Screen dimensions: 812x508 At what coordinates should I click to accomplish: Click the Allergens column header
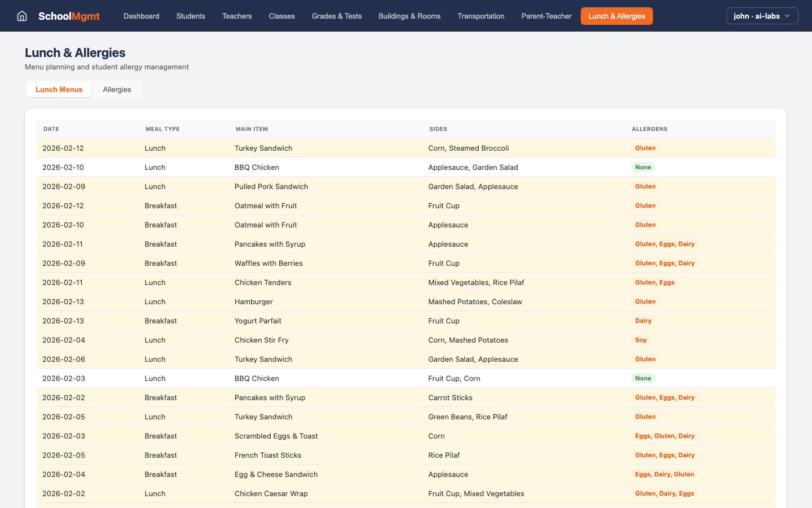click(x=650, y=129)
